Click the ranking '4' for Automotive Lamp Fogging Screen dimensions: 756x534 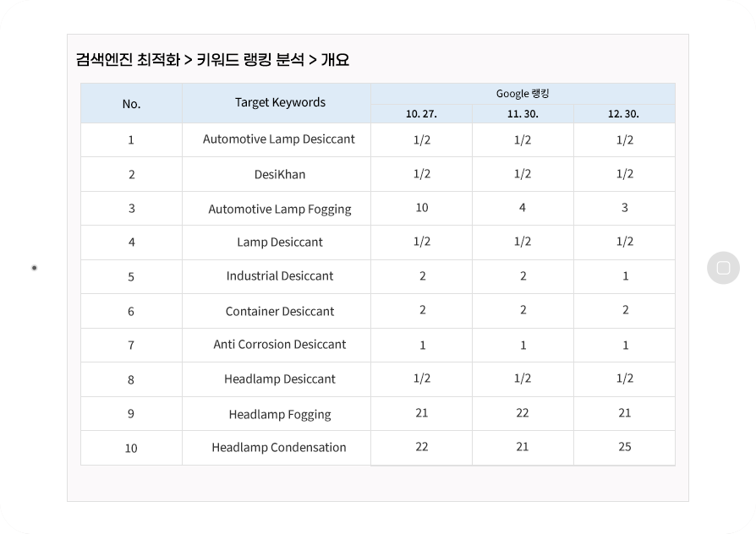[x=523, y=208]
